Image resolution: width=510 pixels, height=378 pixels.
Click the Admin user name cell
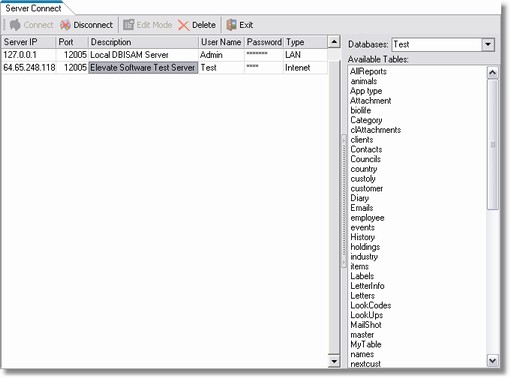221,55
